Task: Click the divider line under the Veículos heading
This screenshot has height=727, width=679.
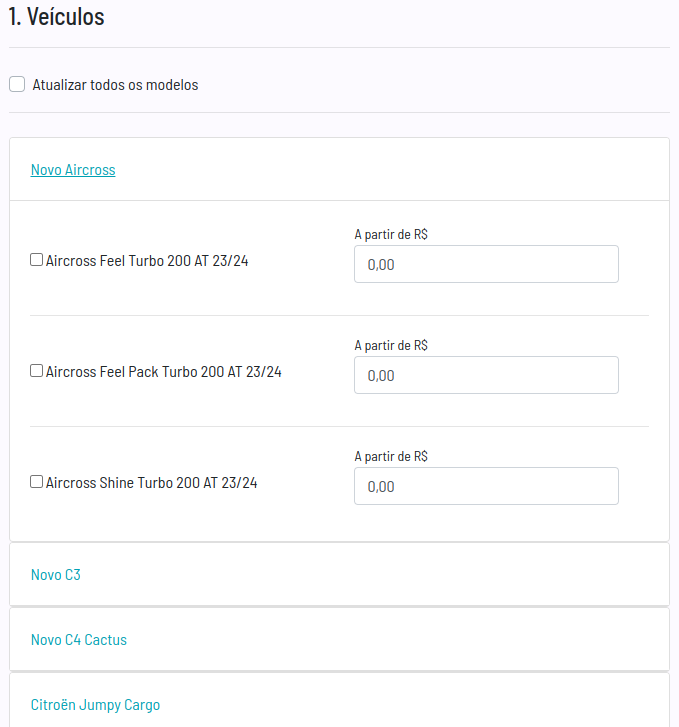Action: point(340,47)
